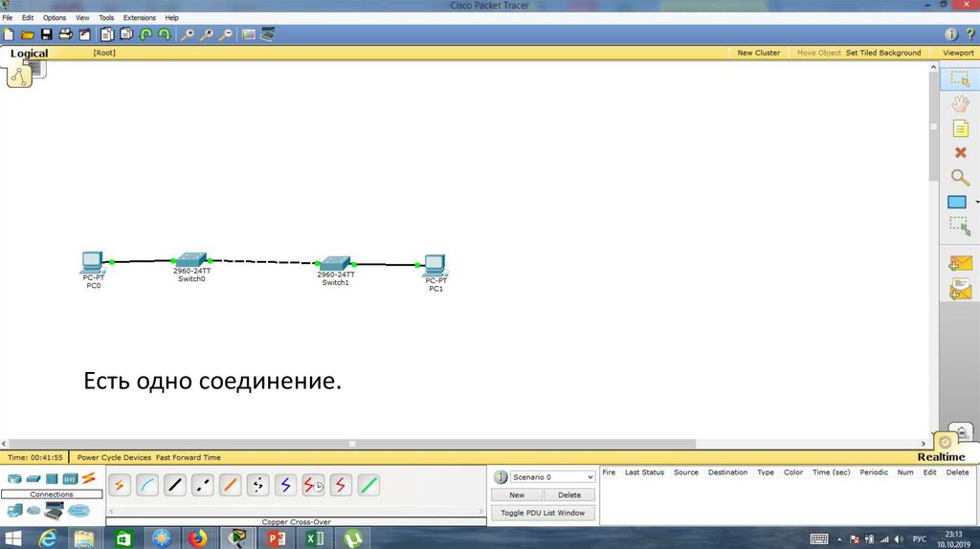
Task: Choose Routers device category icon
Action: pos(14,479)
